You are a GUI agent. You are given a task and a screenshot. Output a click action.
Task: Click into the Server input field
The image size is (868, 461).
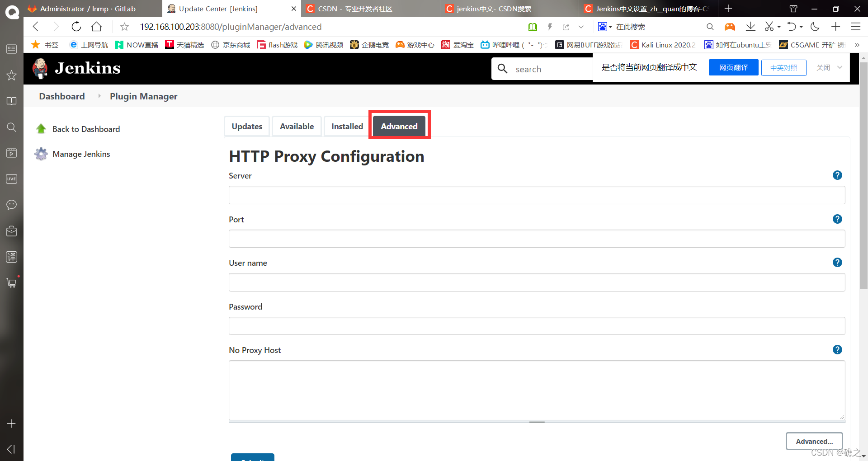click(x=537, y=195)
